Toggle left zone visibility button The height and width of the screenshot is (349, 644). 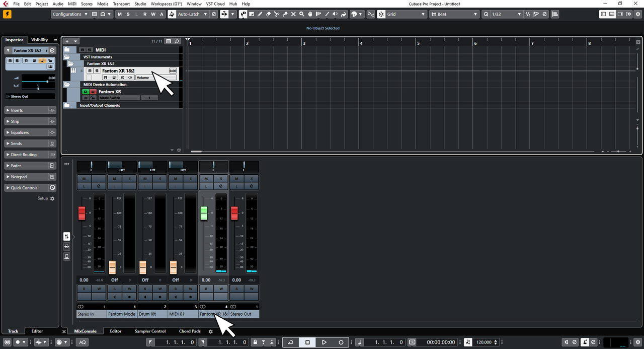click(x=603, y=14)
